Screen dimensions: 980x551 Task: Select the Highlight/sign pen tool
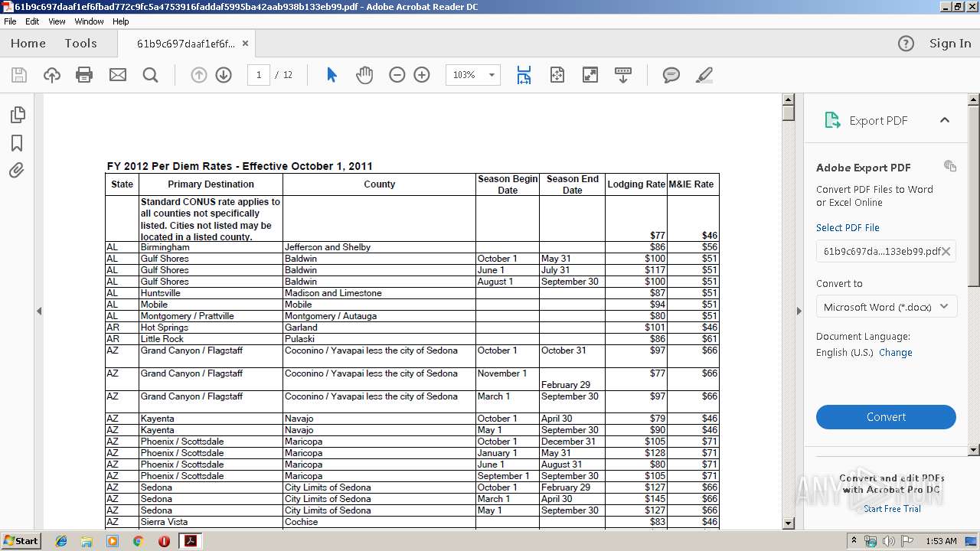point(704,75)
